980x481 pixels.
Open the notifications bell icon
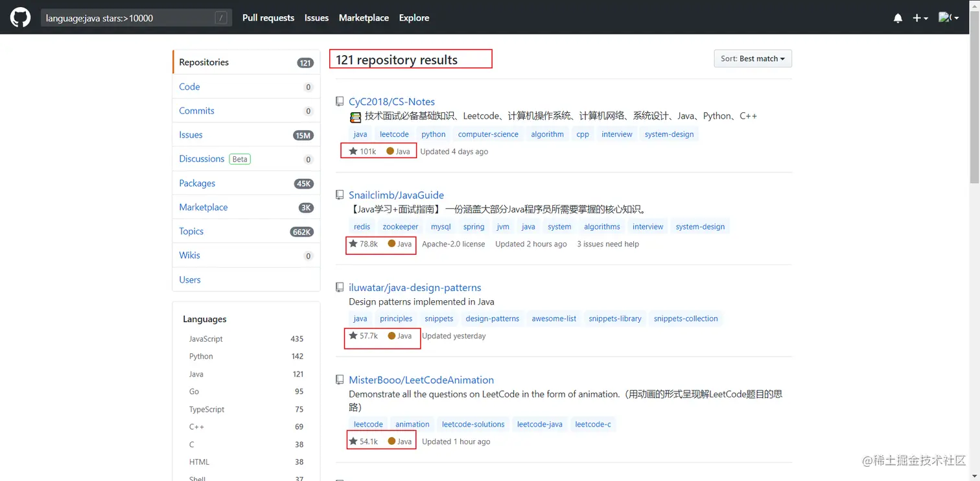click(x=898, y=18)
